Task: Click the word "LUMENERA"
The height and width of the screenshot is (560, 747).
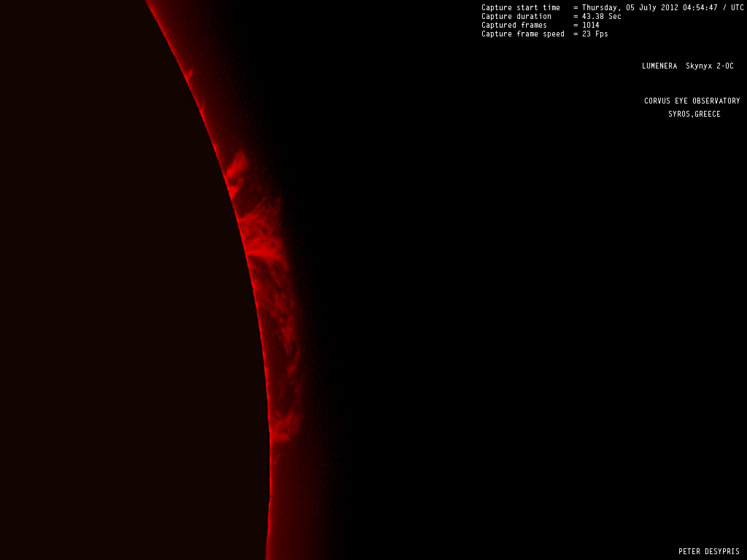Action: 659,66
